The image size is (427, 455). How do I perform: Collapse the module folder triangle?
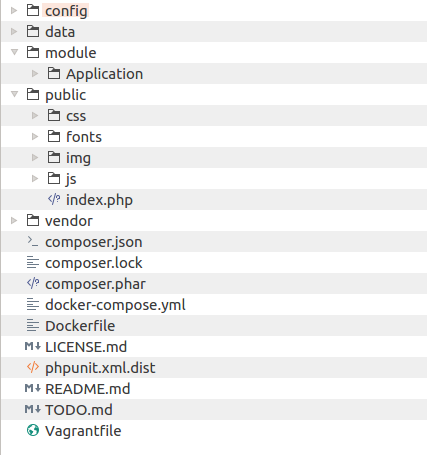[x=14, y=52]
